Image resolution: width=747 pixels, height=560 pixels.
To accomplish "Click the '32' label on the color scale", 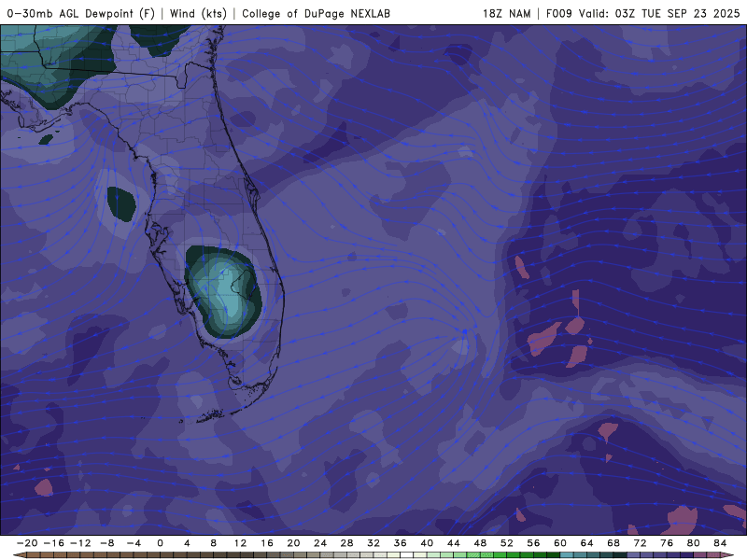I will point(373,543).
